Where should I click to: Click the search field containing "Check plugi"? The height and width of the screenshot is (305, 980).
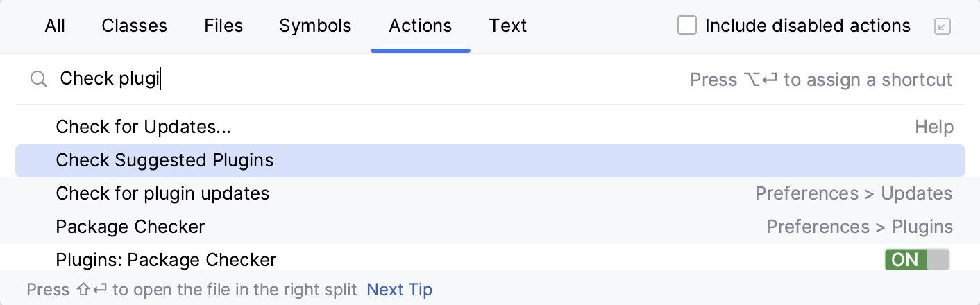click(x=347, y=79)
